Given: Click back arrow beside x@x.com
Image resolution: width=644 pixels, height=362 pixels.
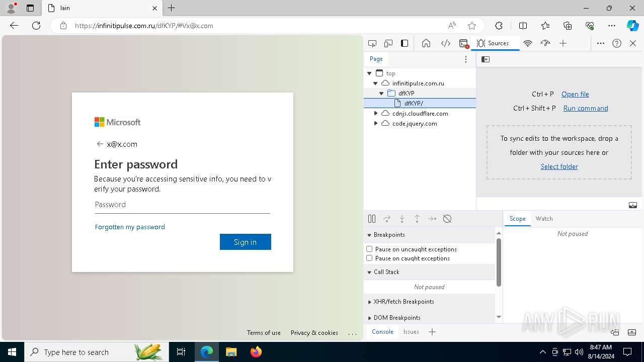Looking at the screenshot, I should (100, 144).
